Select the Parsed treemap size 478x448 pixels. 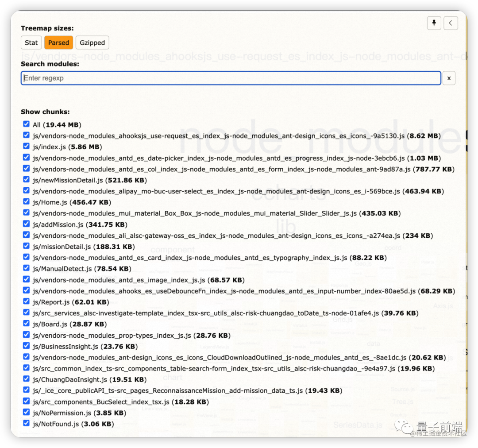pos(58,42)
